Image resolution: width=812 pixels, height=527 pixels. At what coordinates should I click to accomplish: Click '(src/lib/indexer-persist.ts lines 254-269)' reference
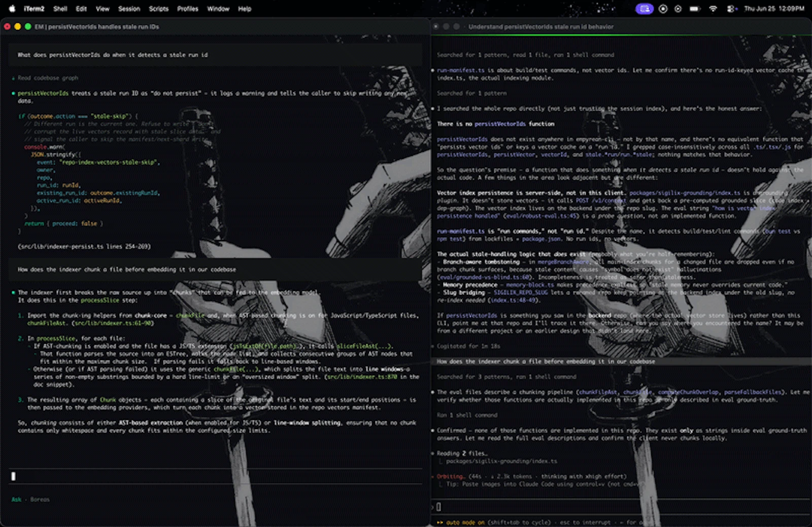84,246
